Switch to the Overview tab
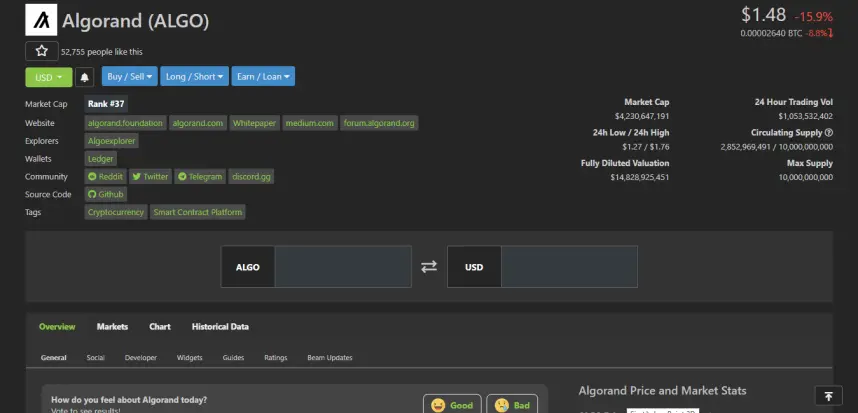The width and height of the screenshot is (858, 413). (x=57, y=327)
